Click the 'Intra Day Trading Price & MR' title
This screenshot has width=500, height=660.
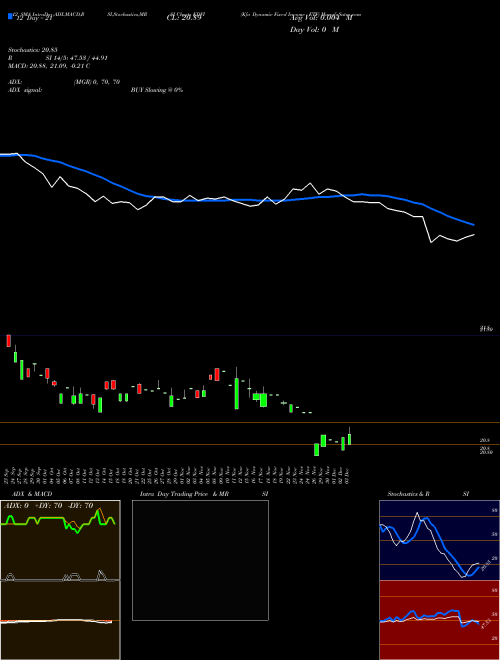184,494
